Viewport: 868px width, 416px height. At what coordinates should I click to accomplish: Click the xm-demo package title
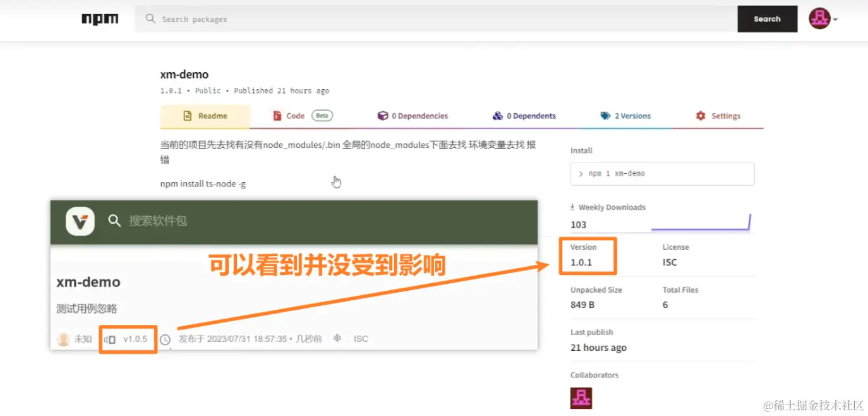pyautogui.click(x=184, y=75)
